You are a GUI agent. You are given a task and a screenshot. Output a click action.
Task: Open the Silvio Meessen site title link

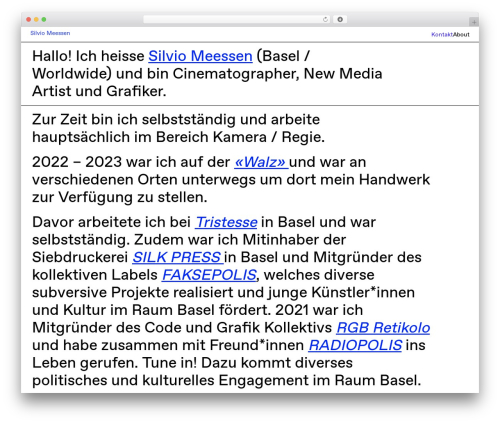[50, 33]
